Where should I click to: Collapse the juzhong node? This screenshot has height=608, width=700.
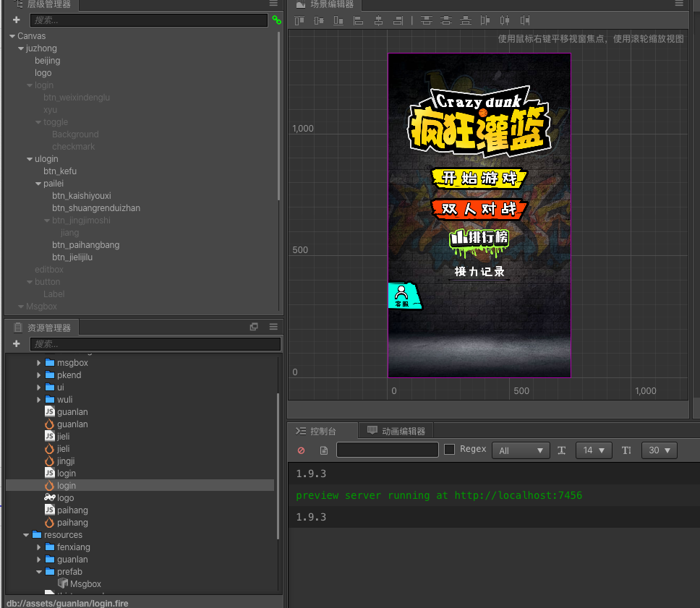[21, 48]
